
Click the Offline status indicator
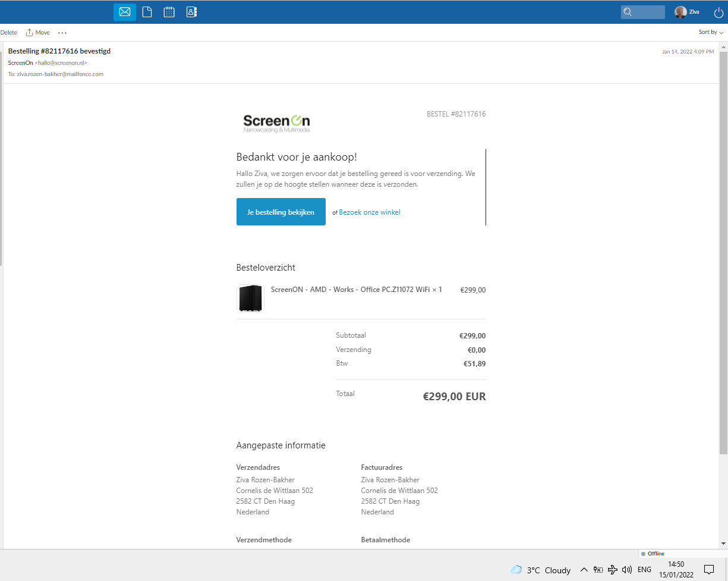[x=653, y=554]
